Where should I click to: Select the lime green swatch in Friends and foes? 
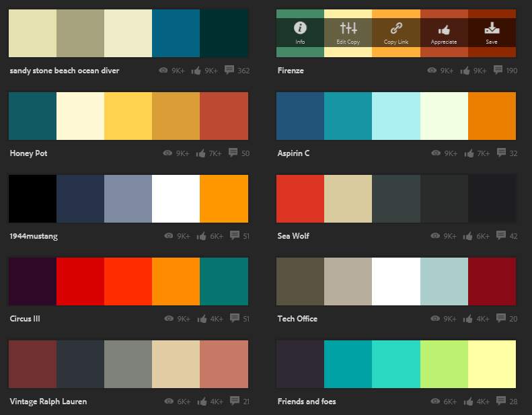tap(444, 364)
